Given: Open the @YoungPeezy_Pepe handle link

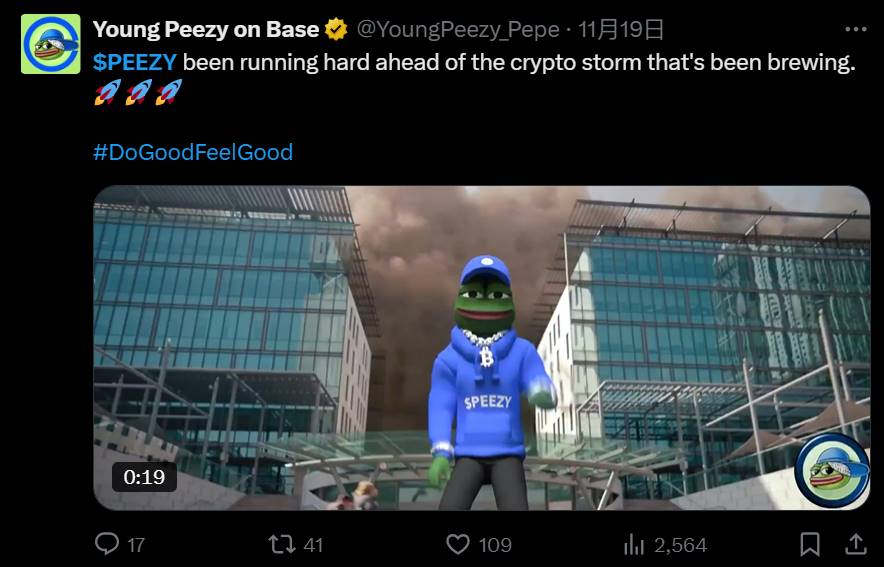Looking at the screenshot, I should click(x=458, y=29).
